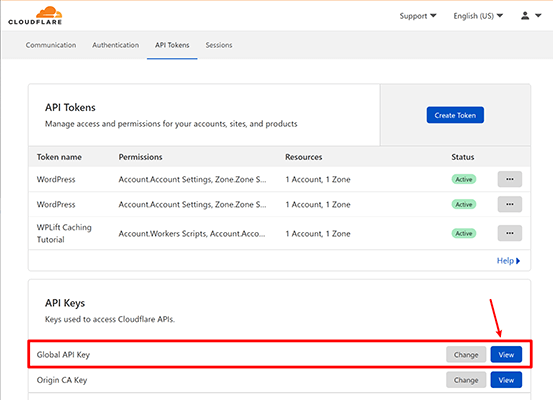The image size is (553, 400).
Task: Click the Token name column header
Action: 59,157
